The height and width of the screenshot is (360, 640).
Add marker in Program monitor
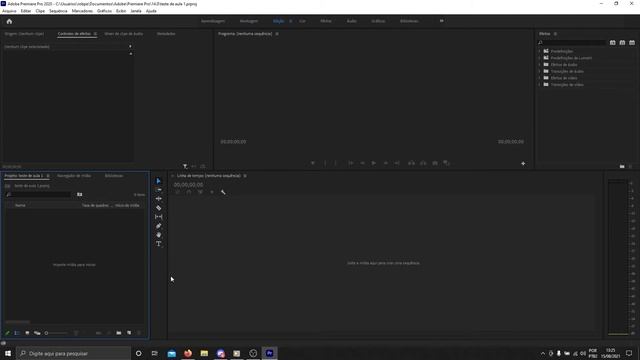pyautogui.click(x=313, y=163)
